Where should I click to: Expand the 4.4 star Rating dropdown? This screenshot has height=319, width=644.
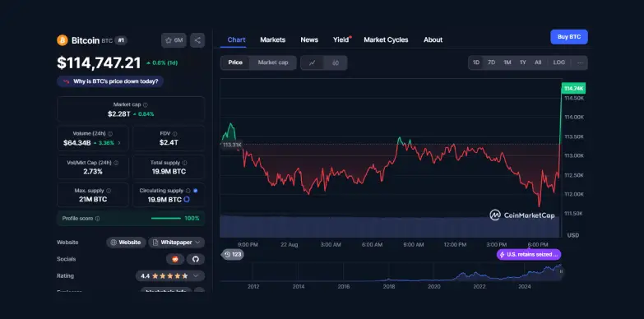tap(170, 276)
